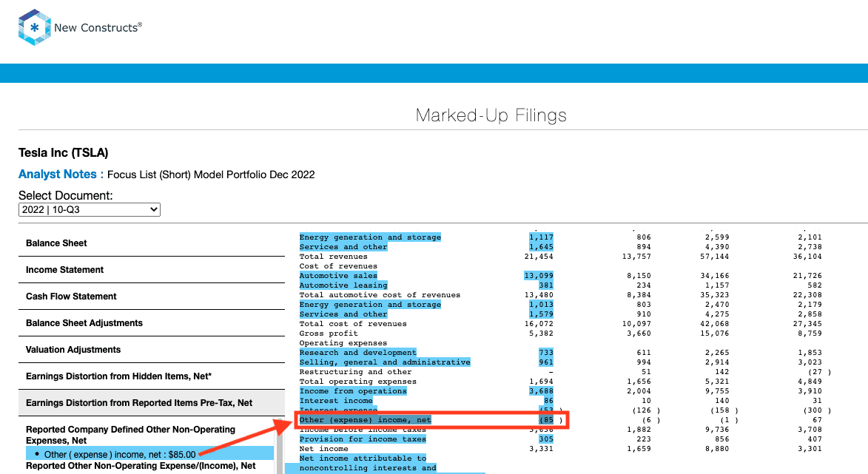
Task: Click highlighted Automotive sales cost line
Action: [x=338, y=275]
